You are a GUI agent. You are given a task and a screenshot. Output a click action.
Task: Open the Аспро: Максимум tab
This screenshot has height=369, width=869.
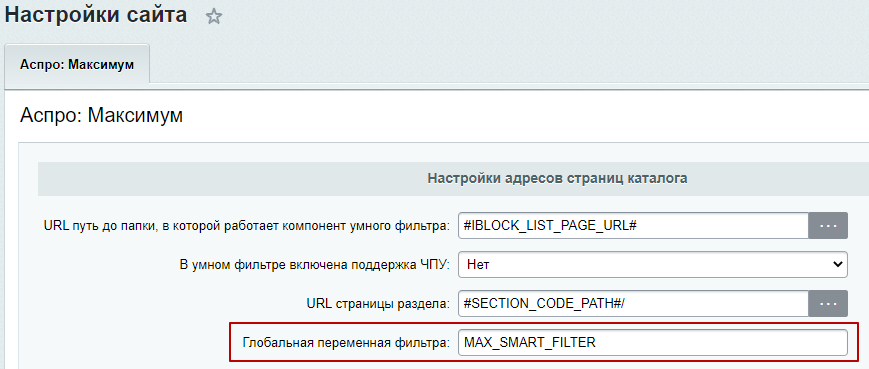tap(77, 64)
